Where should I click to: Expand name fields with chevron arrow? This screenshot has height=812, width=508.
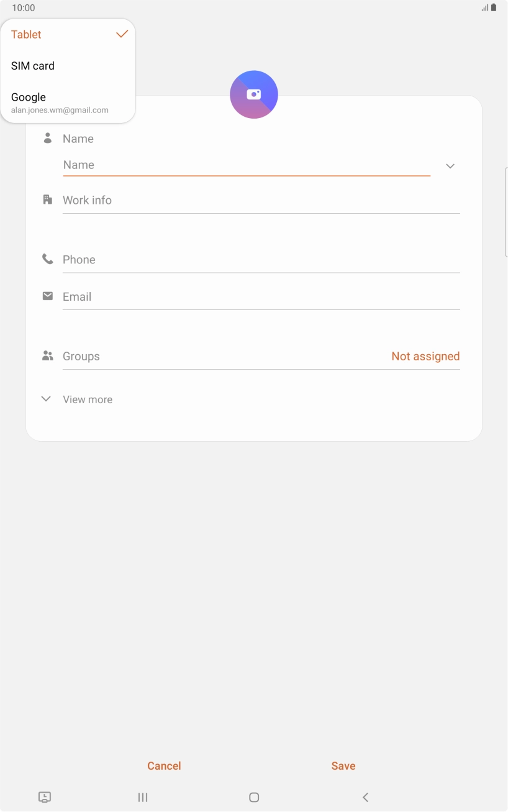pos(450,166)
